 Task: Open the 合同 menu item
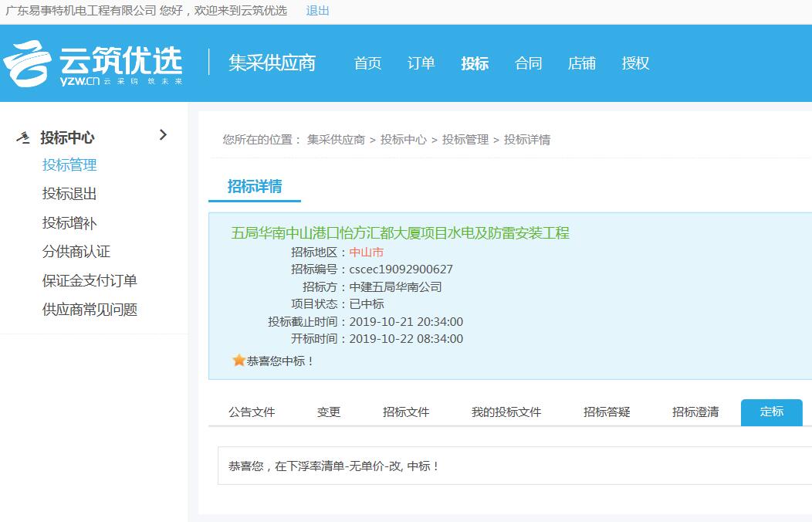point(528,63)
